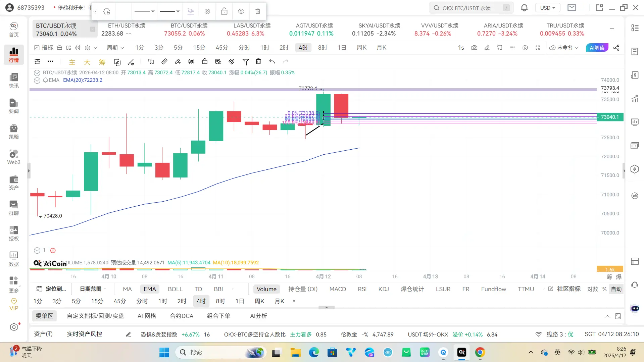Open the customer support headset icon
The height and width of the screenshot is (362, 644).
pos(635,285)
